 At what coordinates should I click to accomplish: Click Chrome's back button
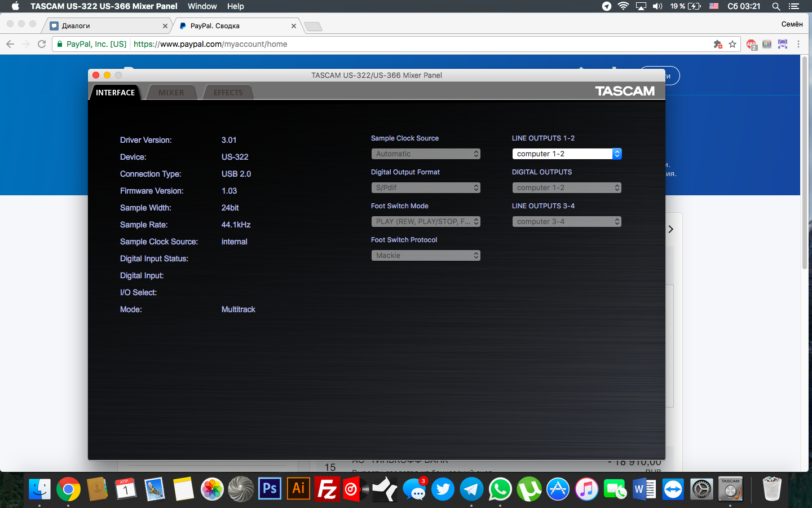(10, 44)
